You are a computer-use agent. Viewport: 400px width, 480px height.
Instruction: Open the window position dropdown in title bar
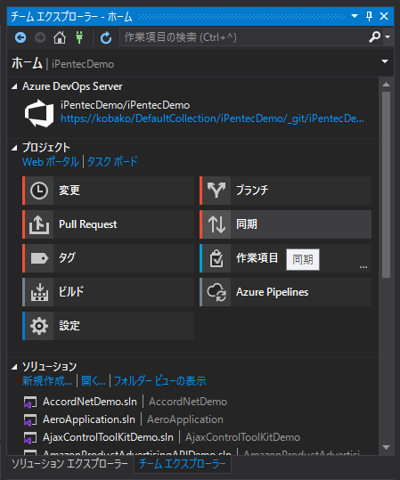355,16
